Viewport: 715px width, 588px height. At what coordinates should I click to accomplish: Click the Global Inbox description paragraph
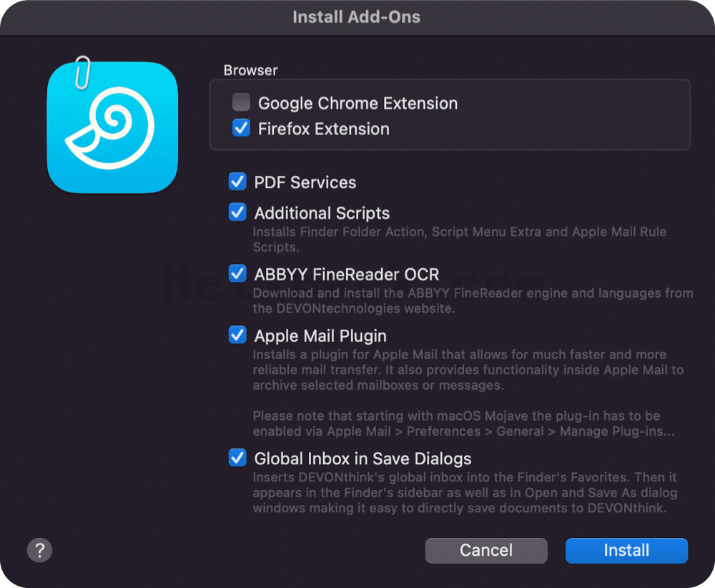click(x=465, y=493)
